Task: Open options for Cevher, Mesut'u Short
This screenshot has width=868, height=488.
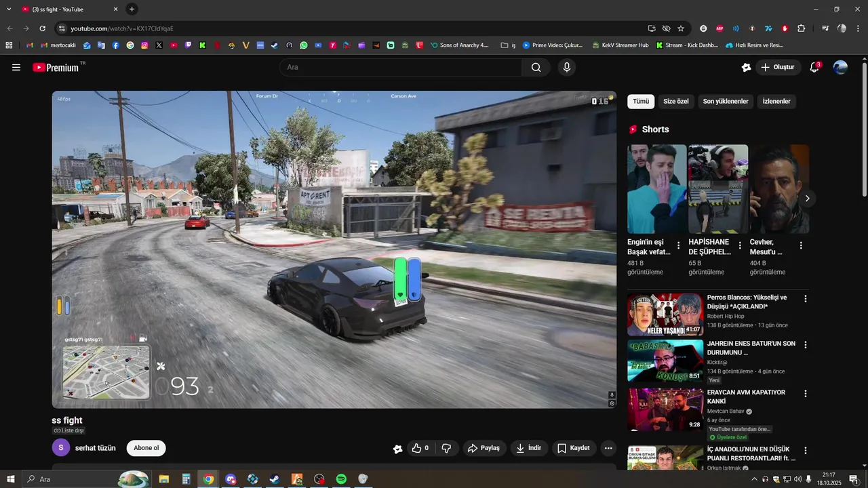Action: click(x=801, y=245)
